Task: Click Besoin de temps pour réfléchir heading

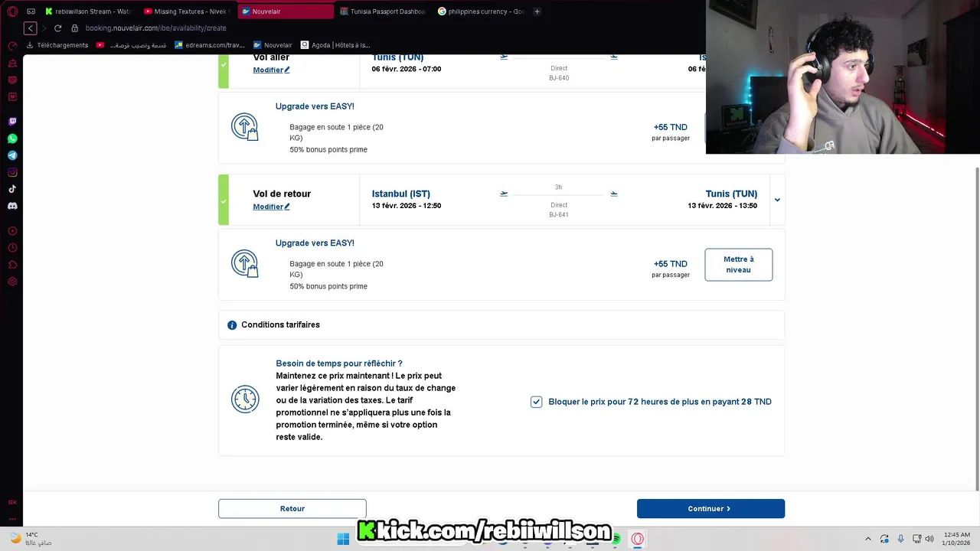Action: 338,364
